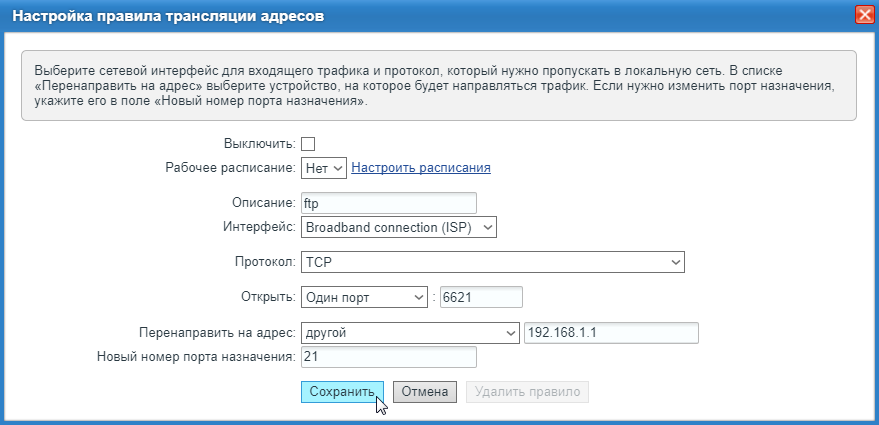Open the Протокол TCP dropdown
This screenshot has height=425, width=879.
pos(493,262)
